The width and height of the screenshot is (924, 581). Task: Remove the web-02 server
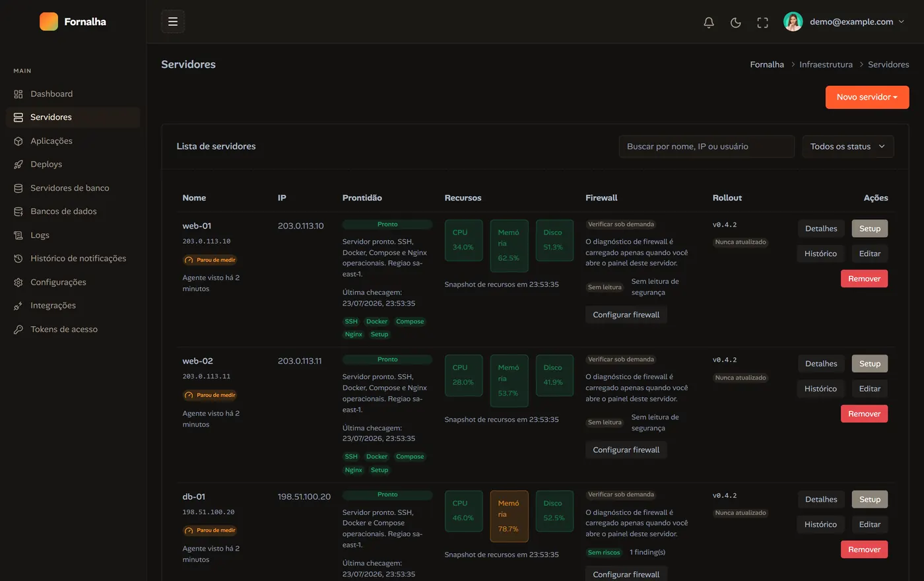(864, 414)
